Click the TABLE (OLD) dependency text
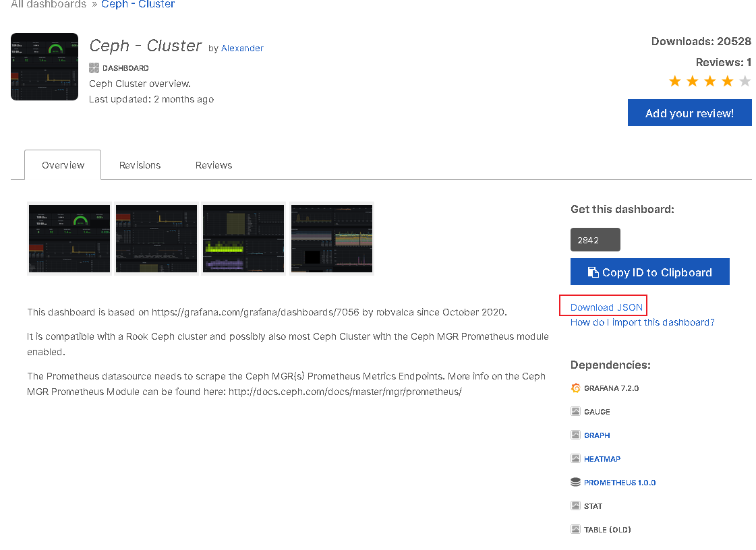The width and height of the screenshot is (756, 550). [608, 530]
